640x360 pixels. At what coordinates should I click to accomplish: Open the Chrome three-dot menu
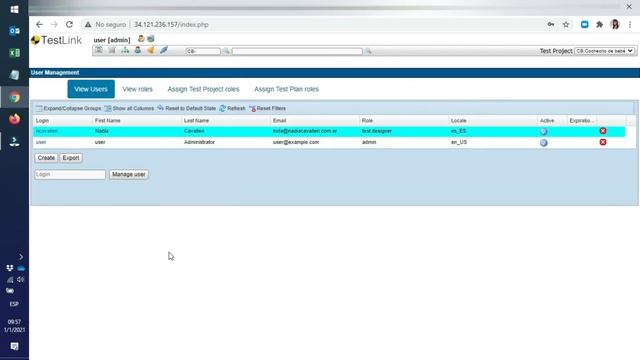click(x=630, y=24)
